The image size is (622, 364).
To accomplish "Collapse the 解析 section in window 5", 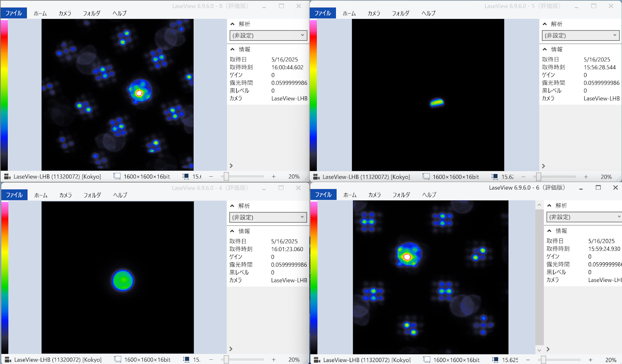I will click(x=545, y=24).
